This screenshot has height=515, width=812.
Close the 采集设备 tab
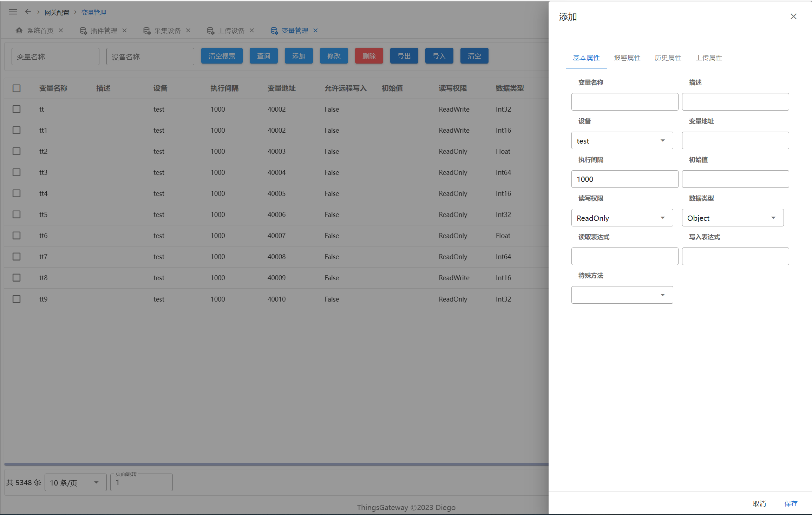pos(188,31)
